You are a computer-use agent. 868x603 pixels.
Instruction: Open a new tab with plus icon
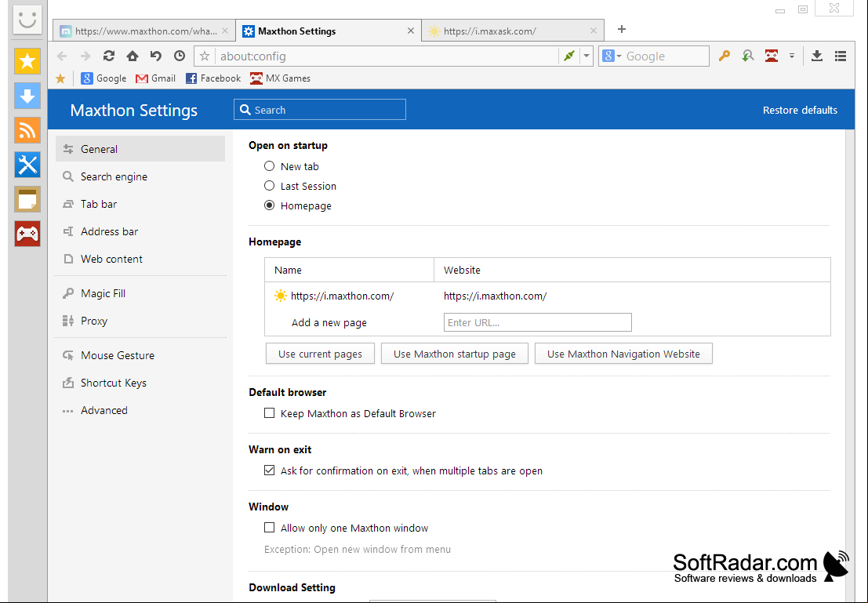[622, 29]
